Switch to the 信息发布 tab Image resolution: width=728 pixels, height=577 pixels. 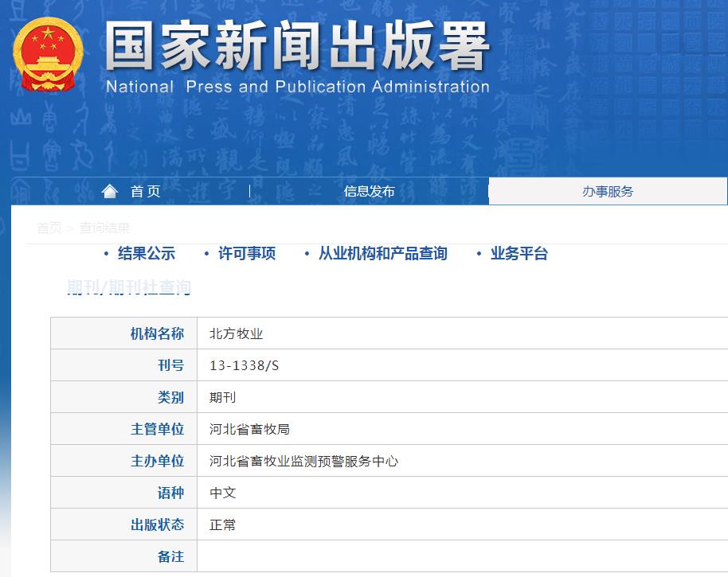pyautogui.click(x=370, y=191)
